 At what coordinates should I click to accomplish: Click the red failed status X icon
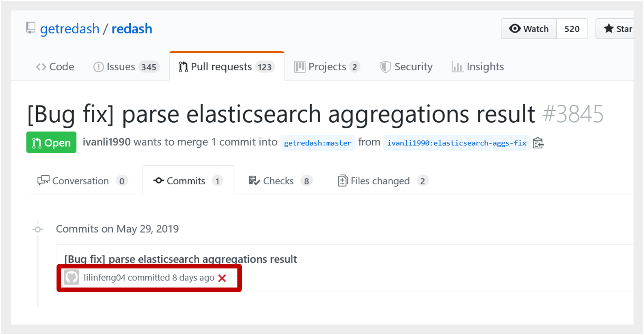click(222, 278)
